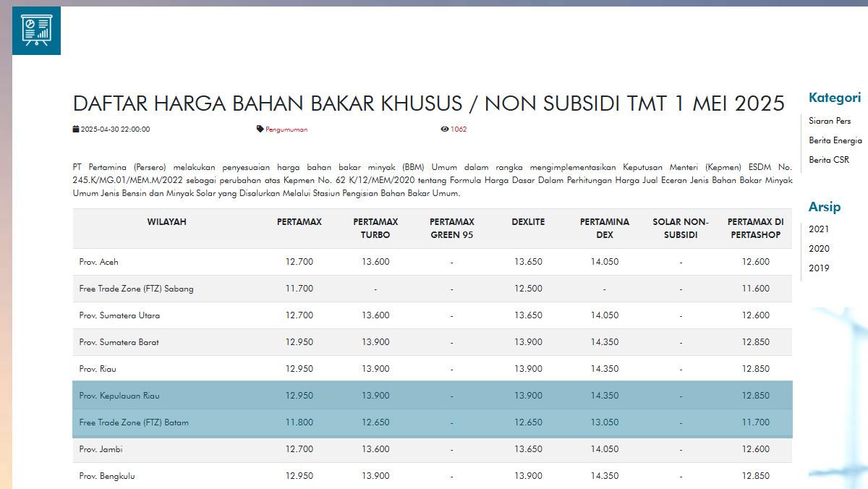This screenshot has height=489, width=868.
Task: Open the Berita CSR category
Action: click(827, 160)
